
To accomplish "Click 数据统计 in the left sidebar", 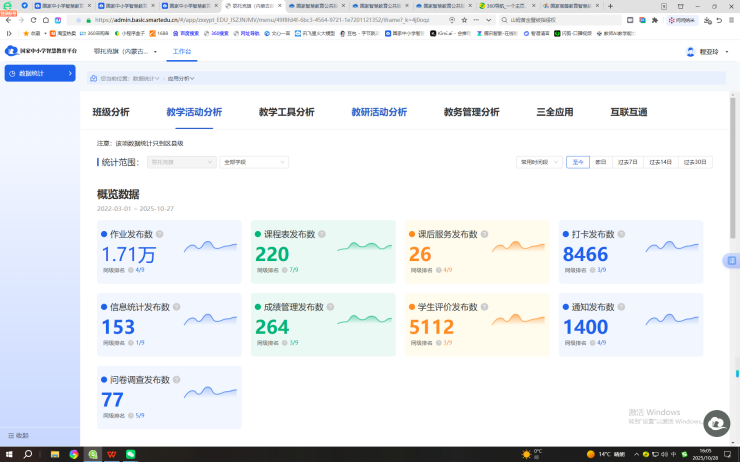I will pyautogui.click(x=39, y=73).
